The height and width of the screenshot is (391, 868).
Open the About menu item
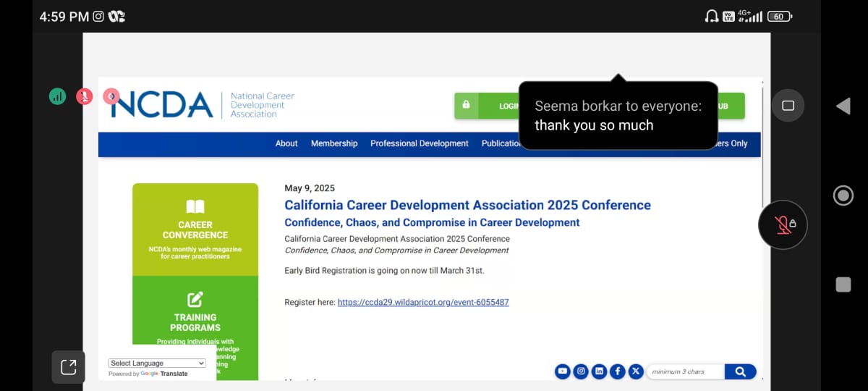(x=286, y=143)
